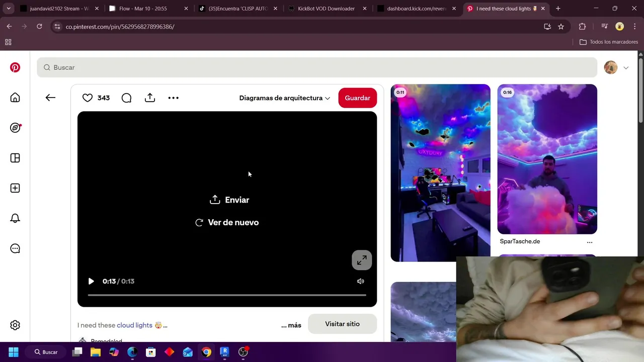Open Todos los marcadores folder
644x362 pixels.
[609, 42]
